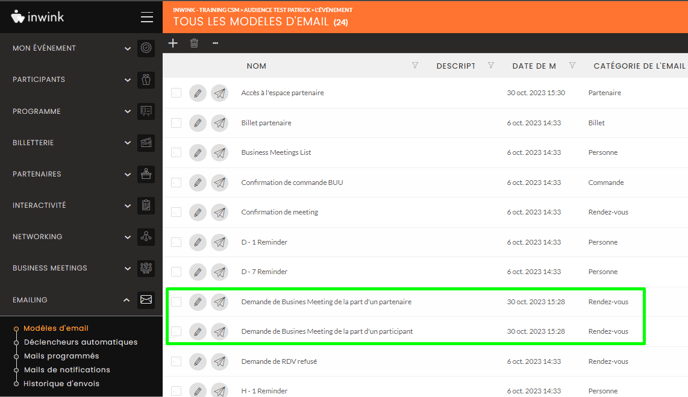
Task: Expand the Programme chevron
Action: [x=127, y=111]
